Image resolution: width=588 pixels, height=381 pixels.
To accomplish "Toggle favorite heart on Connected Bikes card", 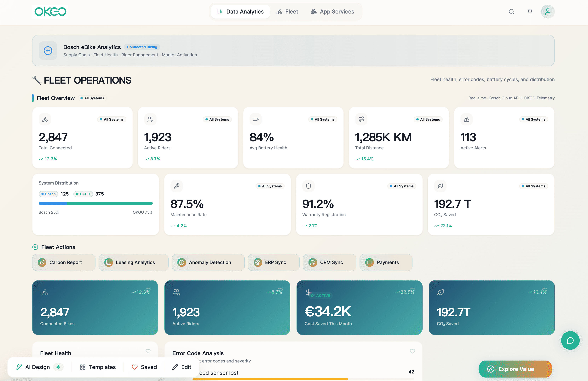I will point(148,290).
